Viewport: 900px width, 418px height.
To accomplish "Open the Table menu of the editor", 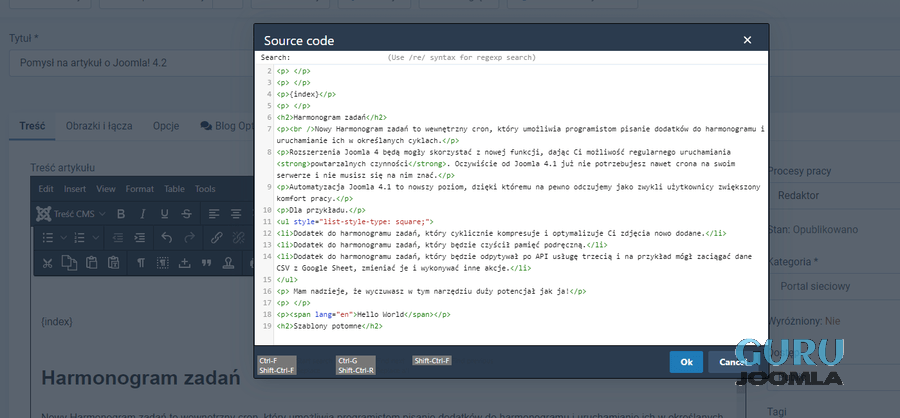I will click(x=174, y=189).
